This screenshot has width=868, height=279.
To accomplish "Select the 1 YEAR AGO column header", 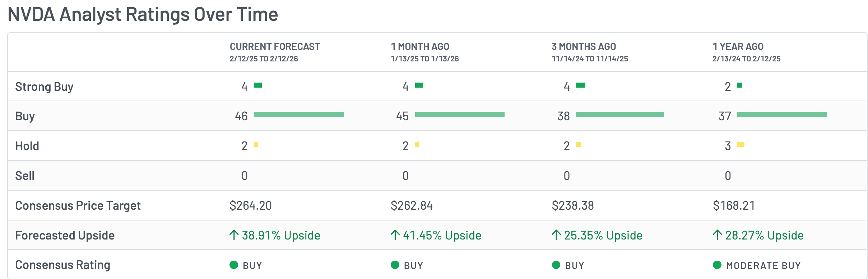I will (738, 47).
